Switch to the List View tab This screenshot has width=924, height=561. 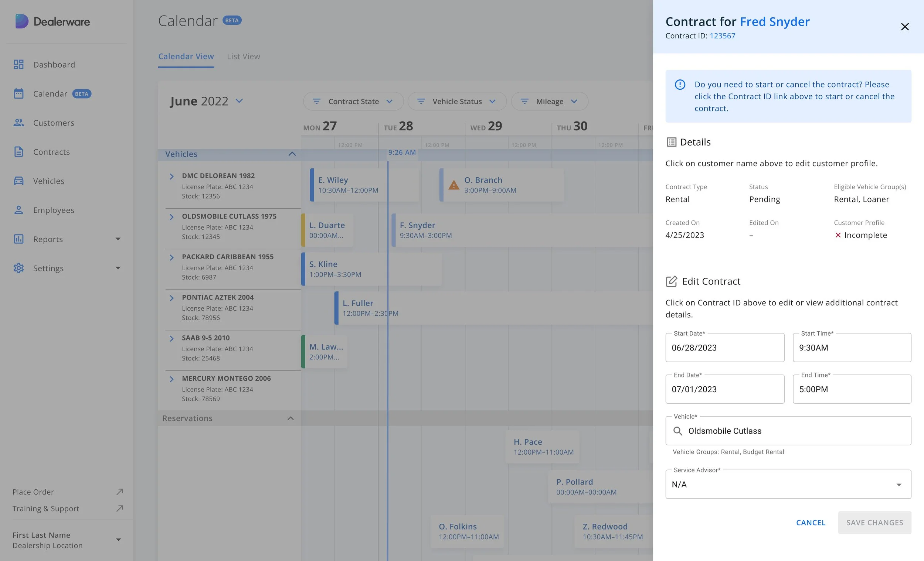(x=243, y=56)
